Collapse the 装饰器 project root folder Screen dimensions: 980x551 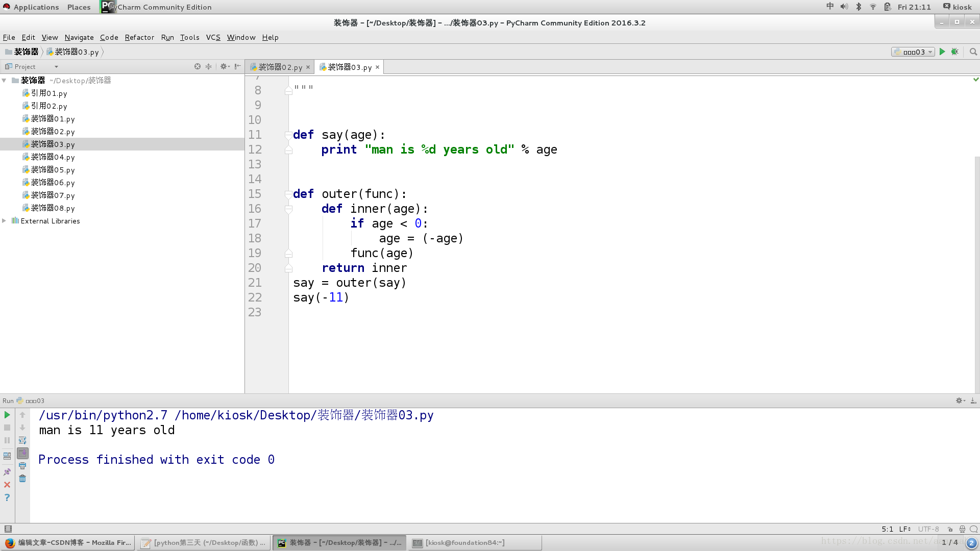tap(4, 81)
